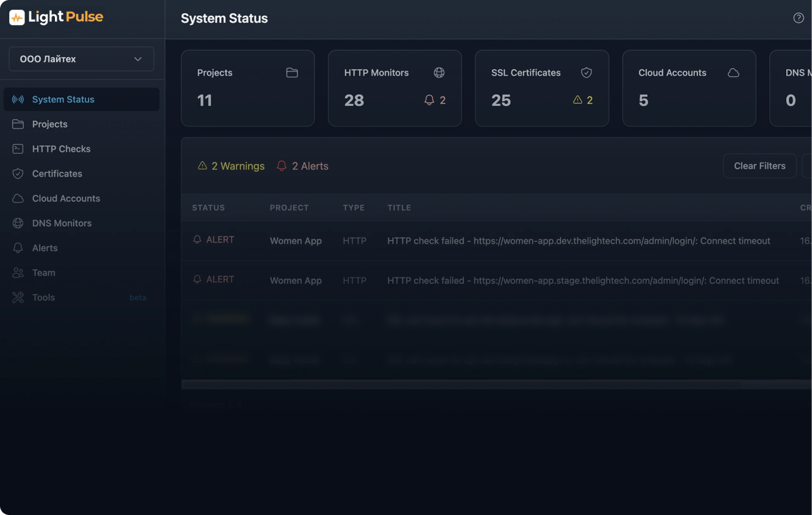Go to HTTP Checks in sidebar

click(x=61, y=149)
